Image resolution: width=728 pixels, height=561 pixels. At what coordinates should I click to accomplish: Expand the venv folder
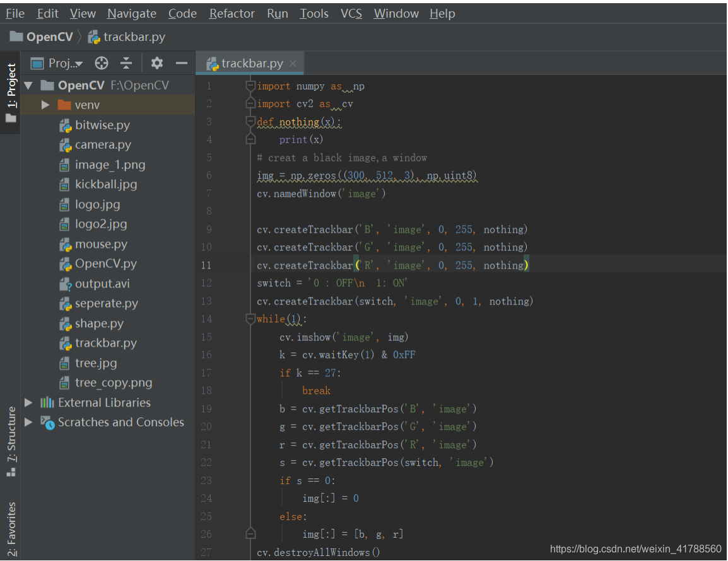click(x=45, y=105)
